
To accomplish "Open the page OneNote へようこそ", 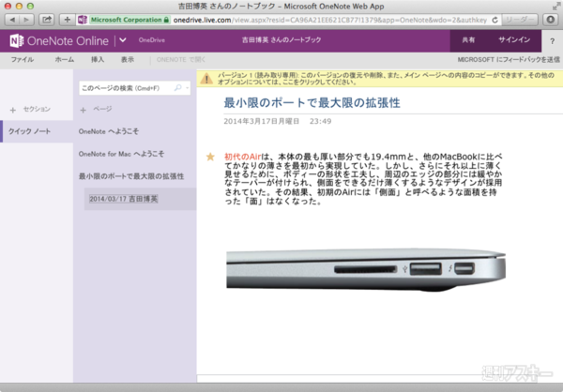I will pyautogui.click(x=109, y=131).
